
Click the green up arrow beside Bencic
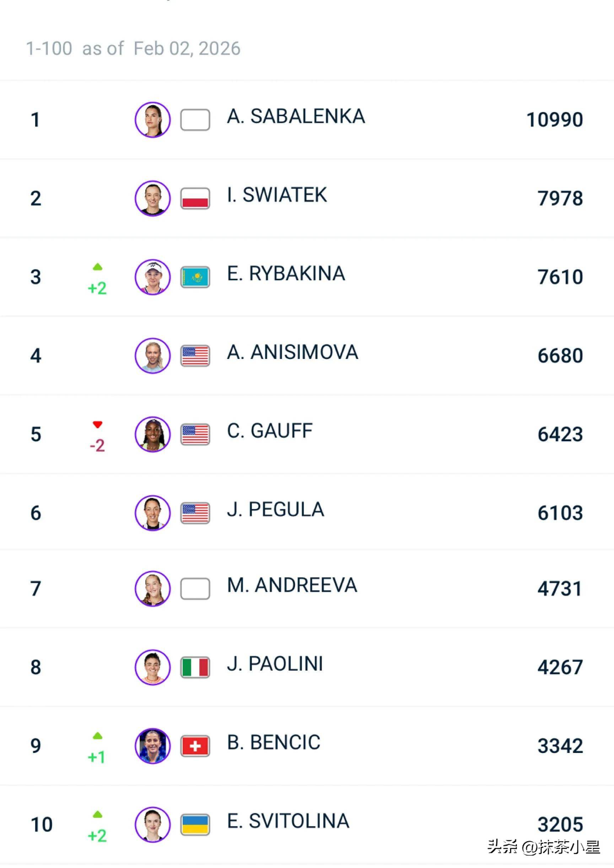point(98,736)
